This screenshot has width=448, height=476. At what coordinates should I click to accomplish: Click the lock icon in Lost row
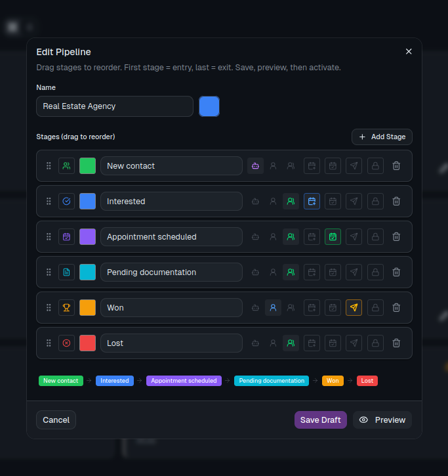[375, 343]
